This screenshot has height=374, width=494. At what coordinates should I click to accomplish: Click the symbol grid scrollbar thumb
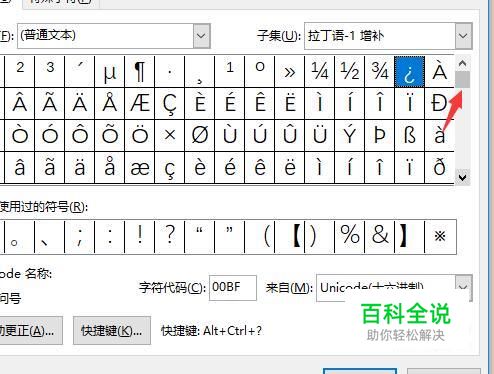point(462,79)
